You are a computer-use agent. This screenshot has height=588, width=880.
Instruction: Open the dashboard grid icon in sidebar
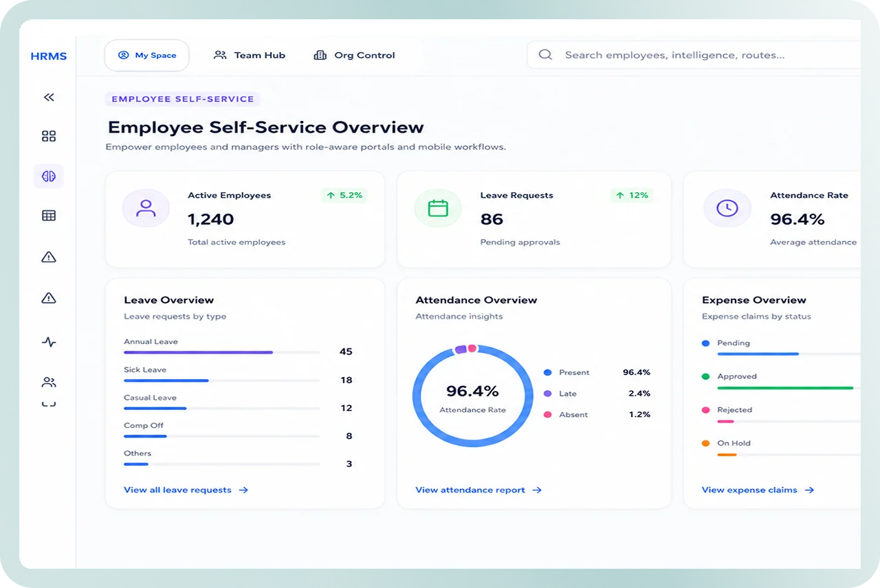click(x=49, y=136)
